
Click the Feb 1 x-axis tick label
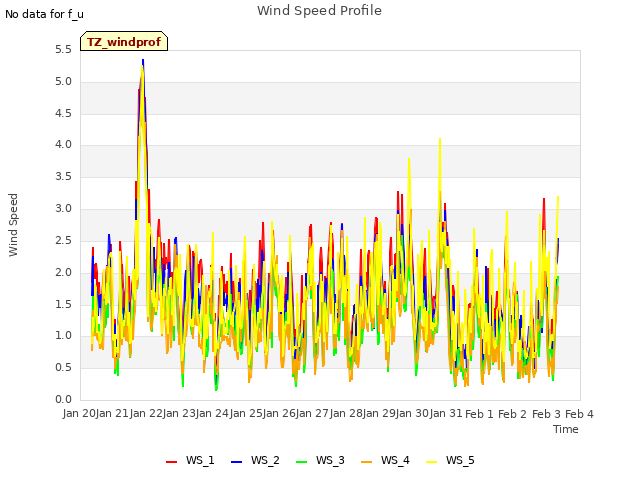coord(479,414)
